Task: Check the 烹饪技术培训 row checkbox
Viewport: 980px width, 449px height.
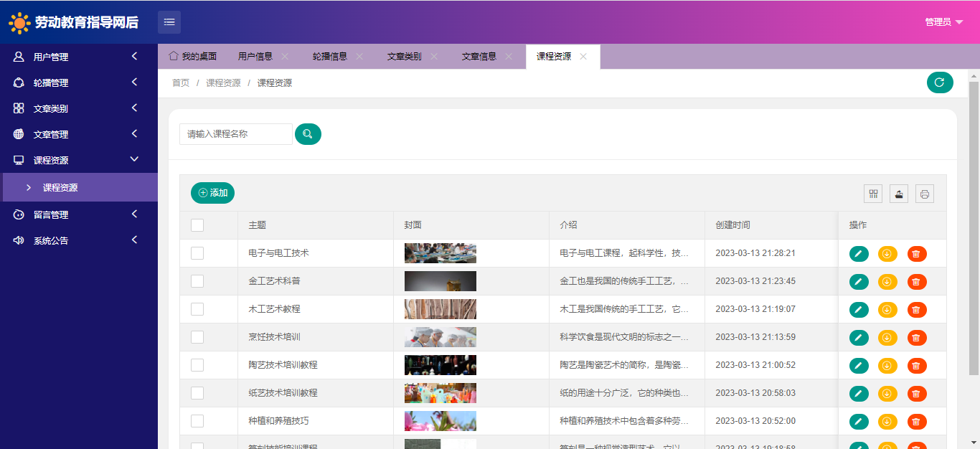Action: click(197, 337)
